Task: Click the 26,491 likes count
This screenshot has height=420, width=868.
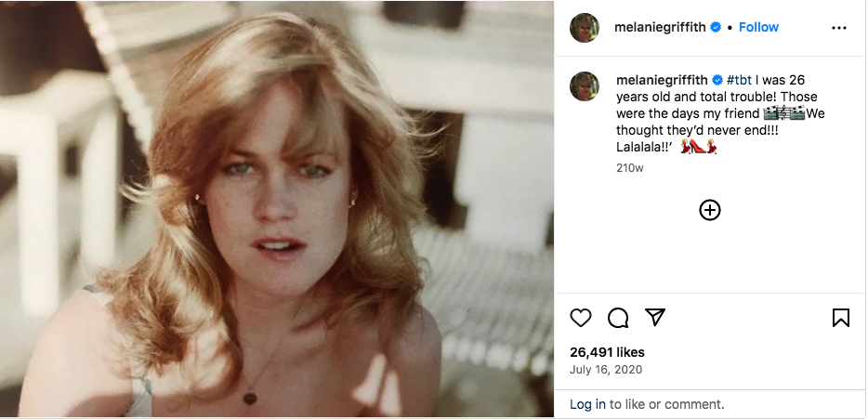Action: coord(607,352)
